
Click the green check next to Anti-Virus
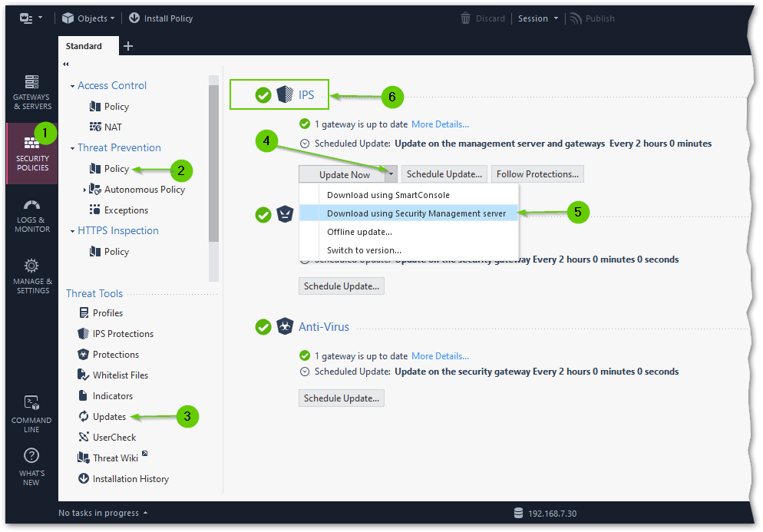click(x=263, y=327)
